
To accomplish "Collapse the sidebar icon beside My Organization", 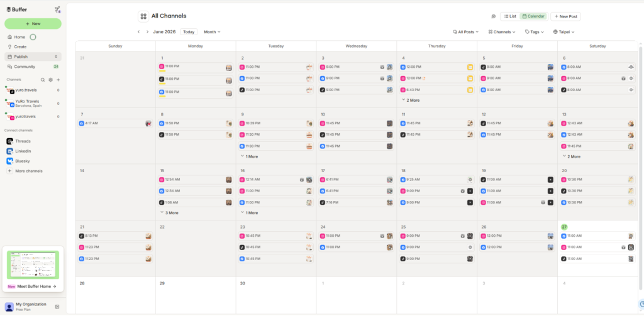I will click(x=57, y=307).
